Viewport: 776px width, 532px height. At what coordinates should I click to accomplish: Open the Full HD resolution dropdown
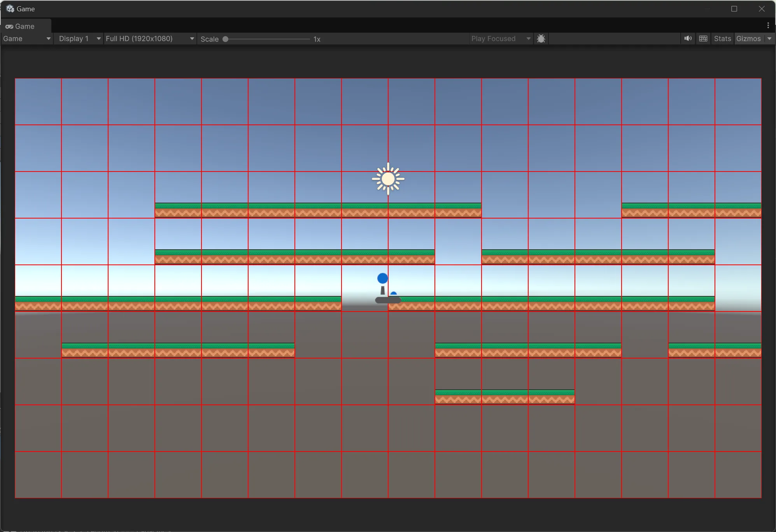click(x=149, y=38)
